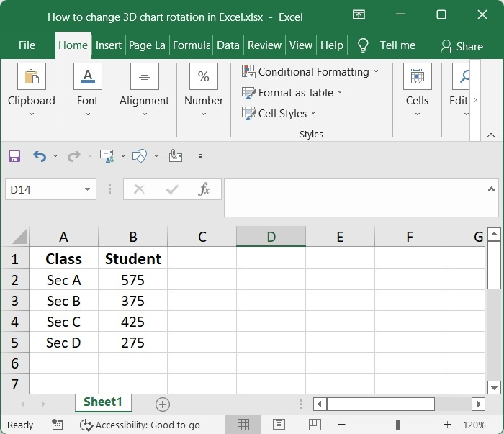Select cell B2 containing 575
This screenshot has width=504, height=434.
pyautogui.click(x=132, y=280)
